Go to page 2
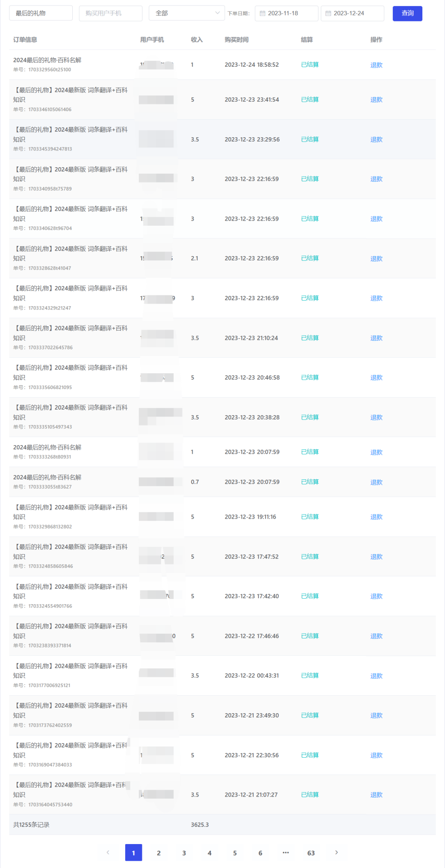This screenshot has width=445, height=868. (x=159, y=853)
